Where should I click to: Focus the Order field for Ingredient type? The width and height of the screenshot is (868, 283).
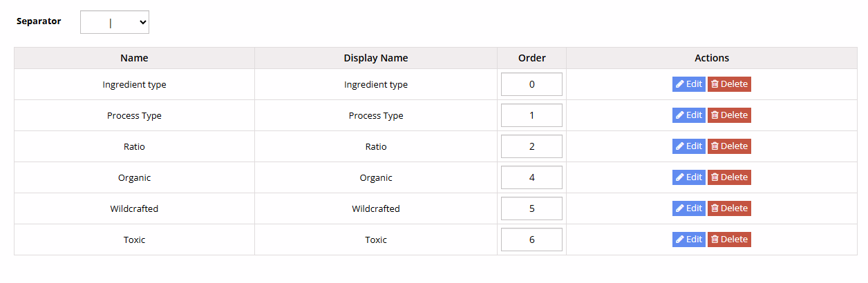coord(531,84)
